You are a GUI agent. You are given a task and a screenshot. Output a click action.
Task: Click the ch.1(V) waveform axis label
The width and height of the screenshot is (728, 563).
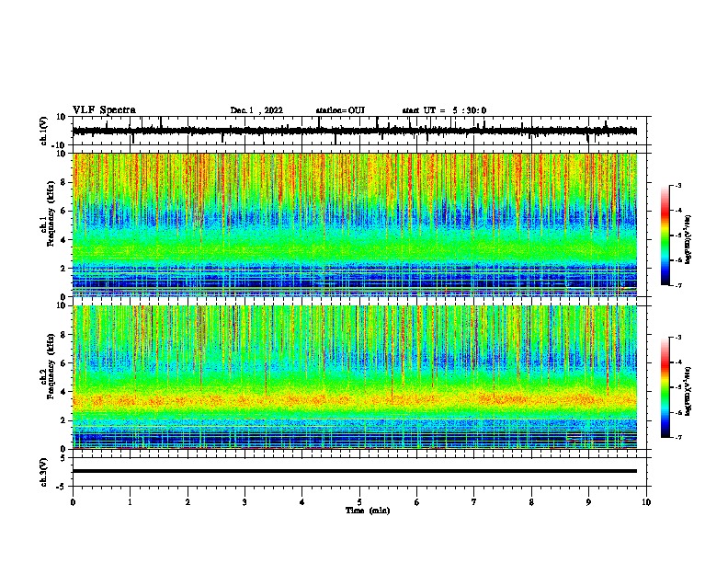pos(44,131)
